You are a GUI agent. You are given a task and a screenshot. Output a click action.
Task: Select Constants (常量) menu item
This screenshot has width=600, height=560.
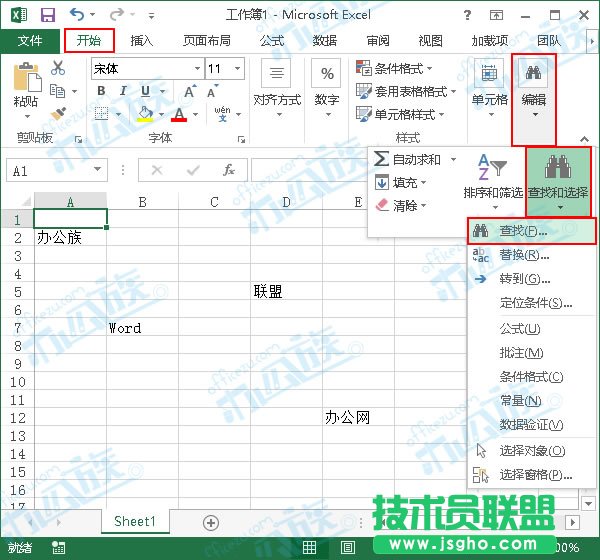pos(532,401)
